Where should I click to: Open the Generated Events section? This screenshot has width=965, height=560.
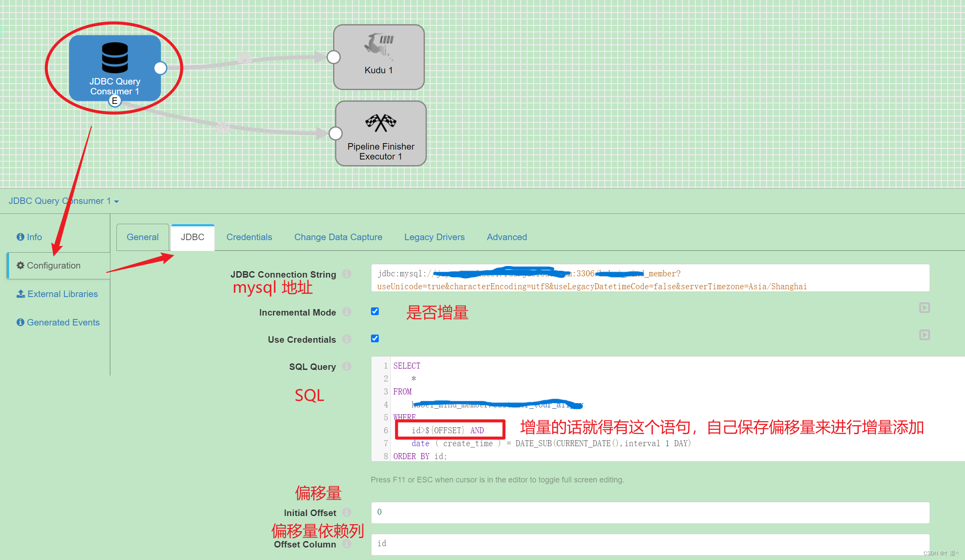click(58, 322)
